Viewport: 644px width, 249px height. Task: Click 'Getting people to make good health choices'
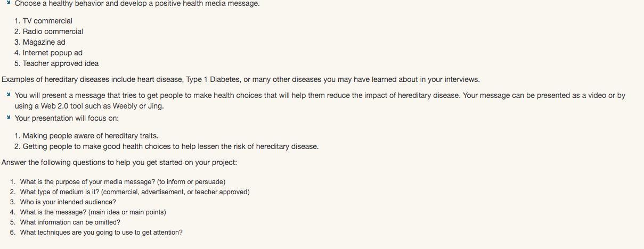click(x=170, y=146)
